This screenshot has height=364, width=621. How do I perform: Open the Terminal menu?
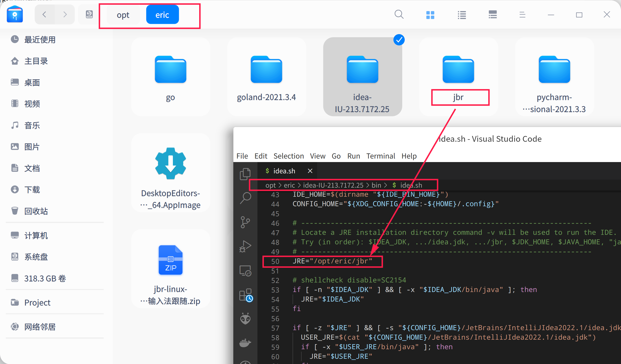[x=380, y=156]
